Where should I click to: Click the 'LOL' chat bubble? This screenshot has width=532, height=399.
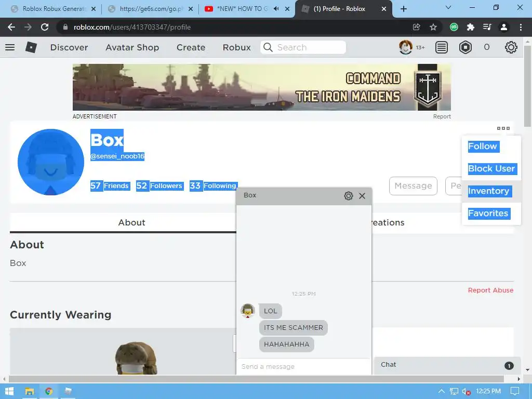[270, 311]
